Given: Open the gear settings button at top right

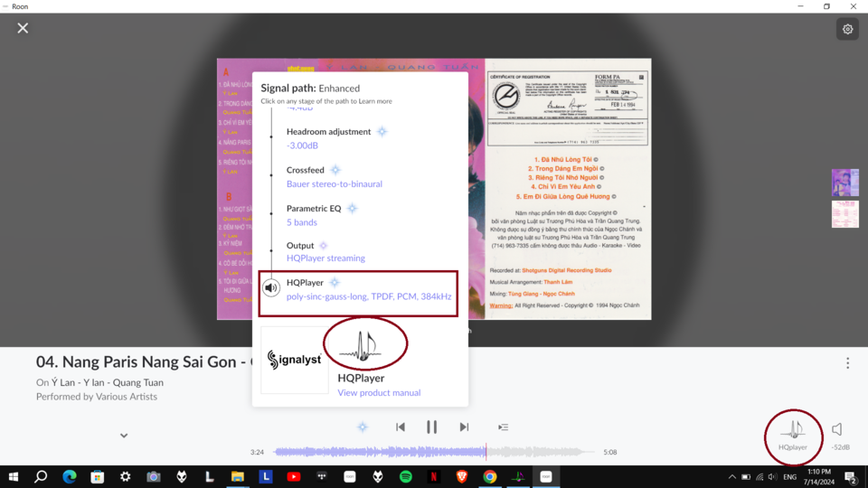Looking at the screenshot, I should 847,29.
